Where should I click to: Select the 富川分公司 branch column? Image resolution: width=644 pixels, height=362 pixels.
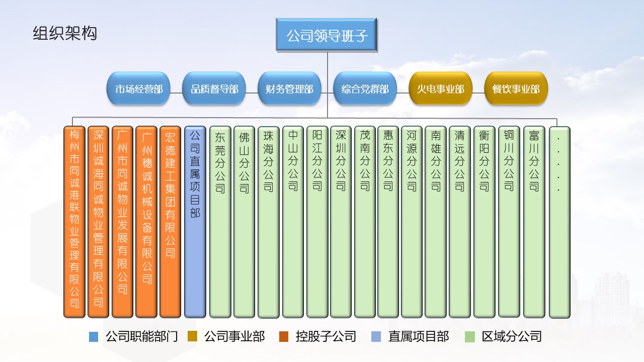tap(534, 222)
